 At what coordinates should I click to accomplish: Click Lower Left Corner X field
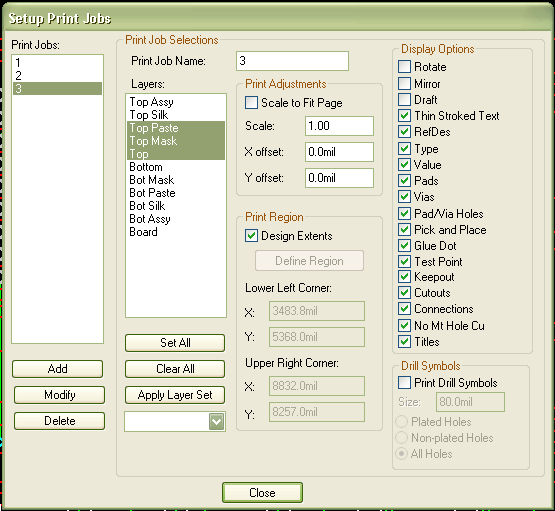(317, 311)
